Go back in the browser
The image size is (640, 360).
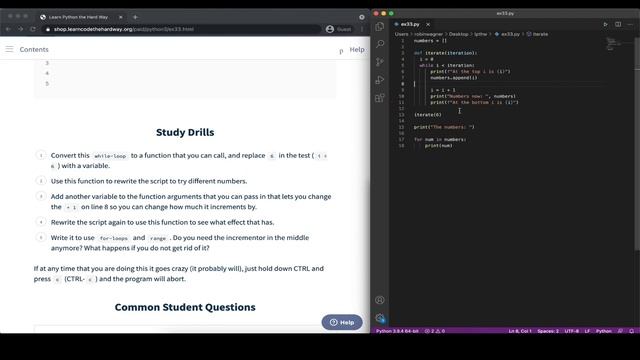coord(8,29)
